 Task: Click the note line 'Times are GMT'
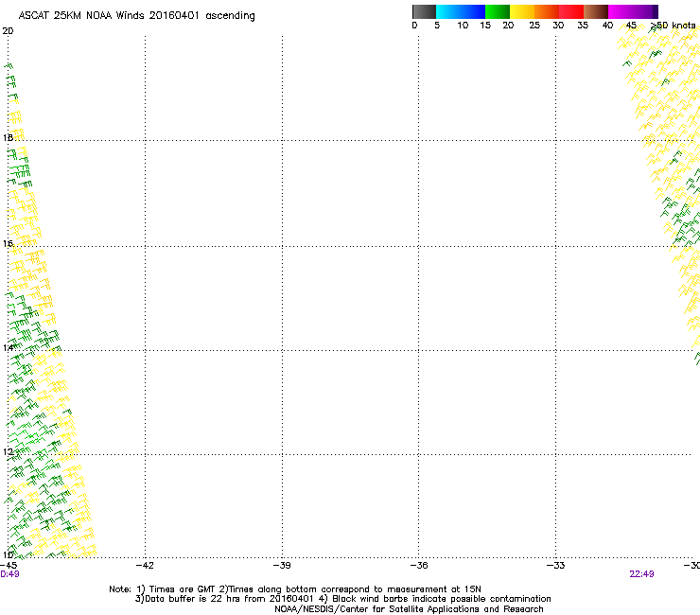(x=183, y=589)
